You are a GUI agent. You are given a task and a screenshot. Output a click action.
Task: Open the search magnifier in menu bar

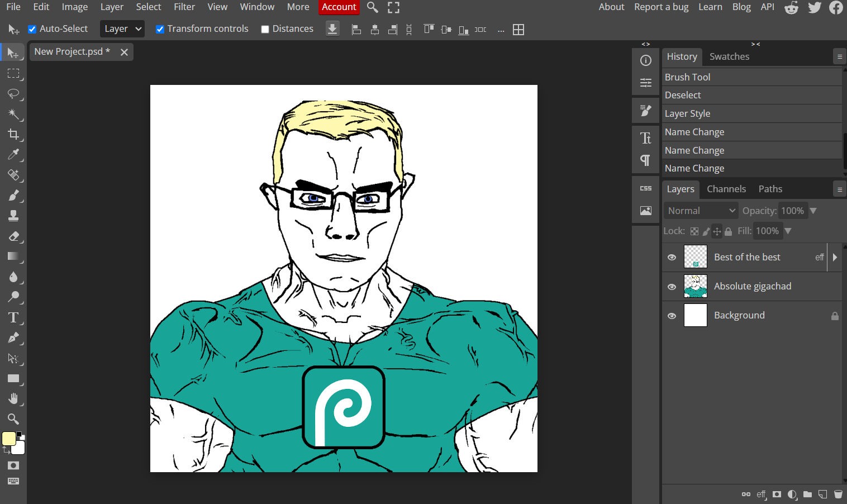point(373,7)
